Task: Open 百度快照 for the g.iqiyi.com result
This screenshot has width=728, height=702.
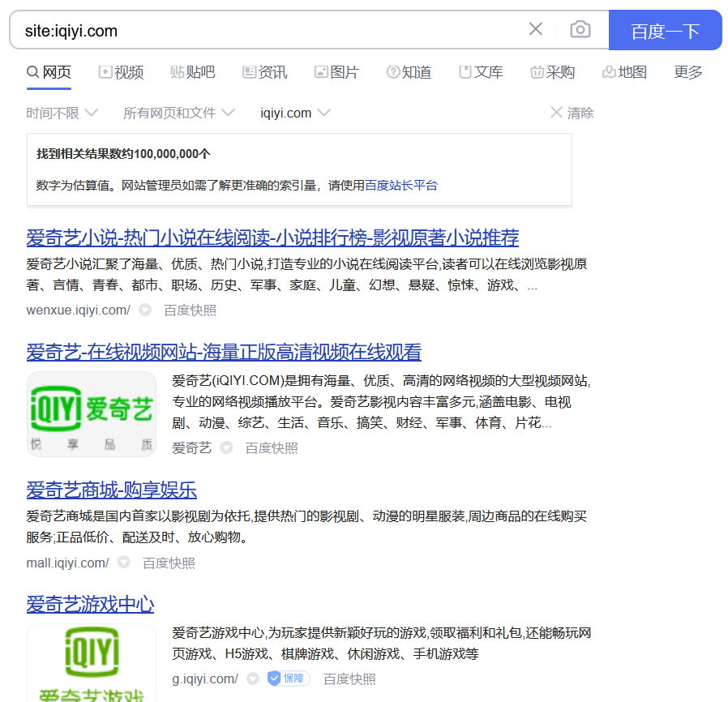Action: coord(349,678)
